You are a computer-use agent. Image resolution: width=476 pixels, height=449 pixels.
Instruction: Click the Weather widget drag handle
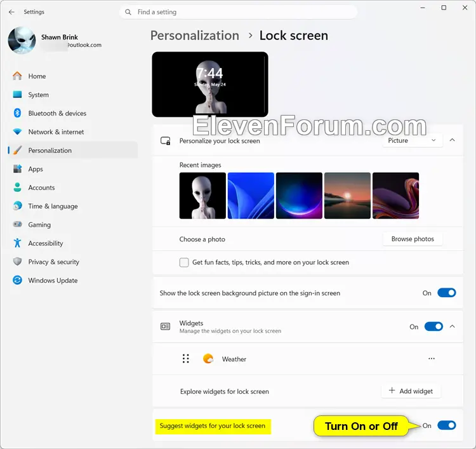pos(186,358)
